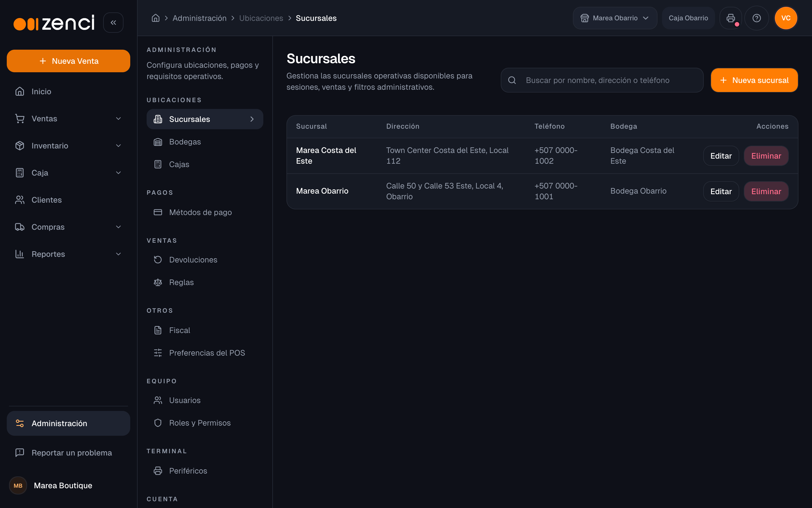Click the Nueva Venta button
The width and height of the screenshot is (812, 508).
(69, 61)
